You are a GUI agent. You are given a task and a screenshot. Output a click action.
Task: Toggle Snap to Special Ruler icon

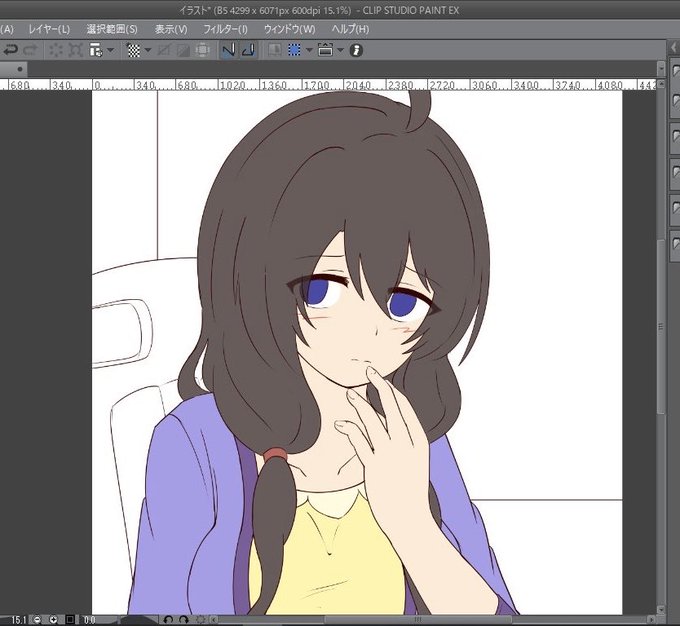coord(248,50)
